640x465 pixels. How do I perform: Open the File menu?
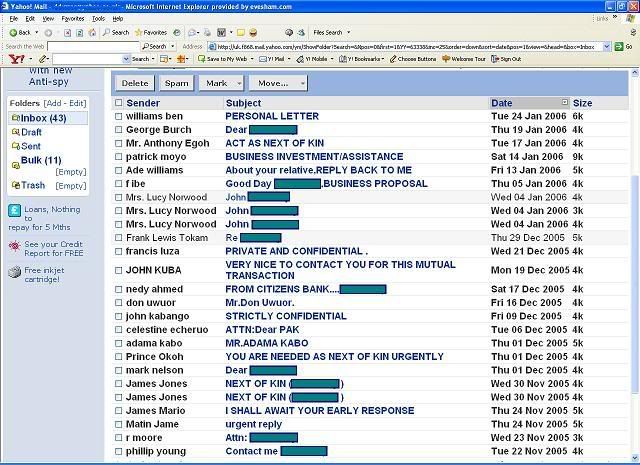13,19
